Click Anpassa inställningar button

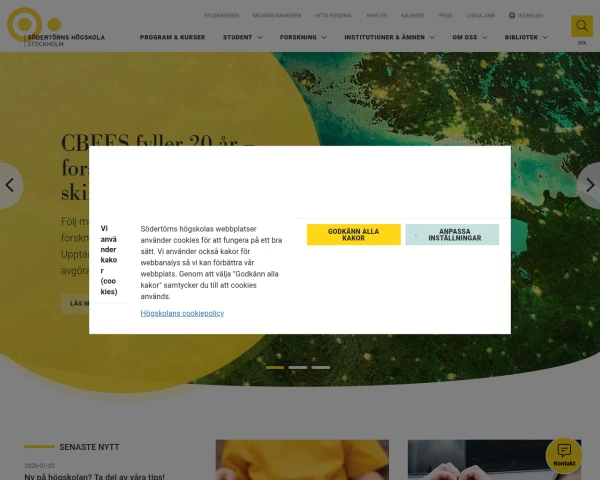(x=452, y=235)
